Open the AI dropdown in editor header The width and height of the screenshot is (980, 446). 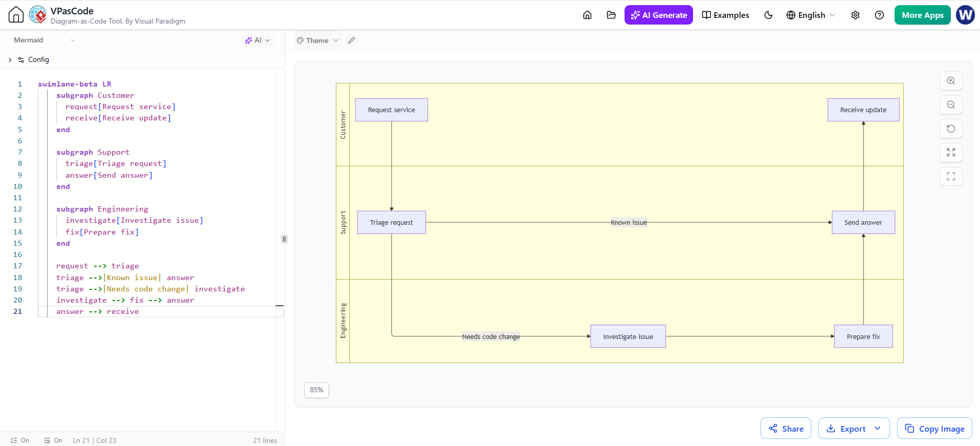257,40
